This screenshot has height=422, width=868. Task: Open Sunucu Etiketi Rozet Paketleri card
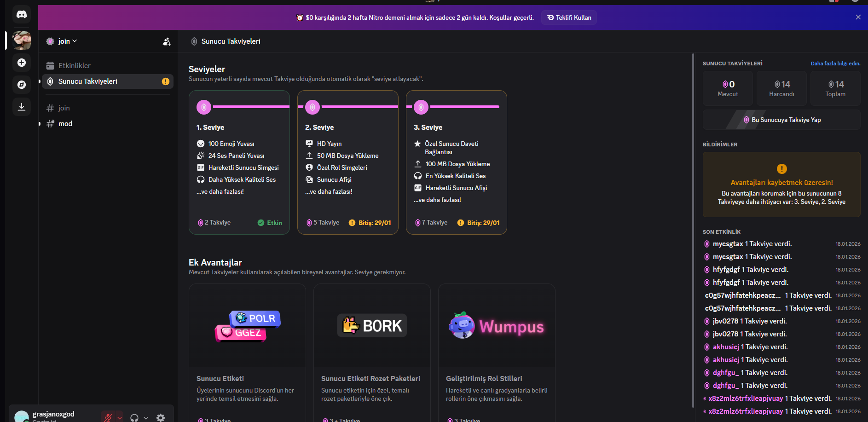372,353
